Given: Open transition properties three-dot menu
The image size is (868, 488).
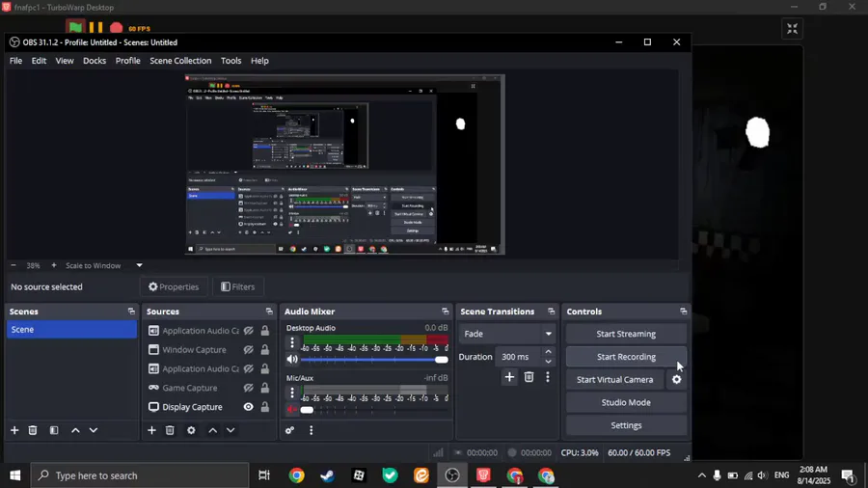Looking at the screenshot, I should click(x=548, y=377).
